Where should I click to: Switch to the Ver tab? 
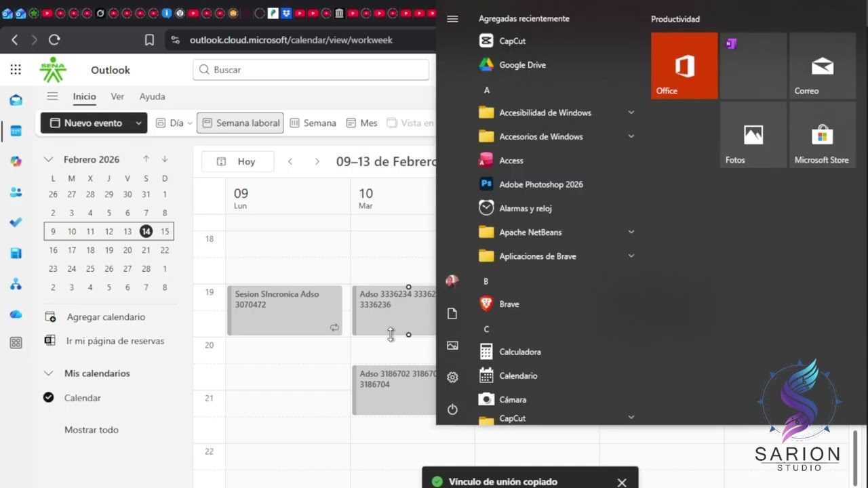(117, 96)
